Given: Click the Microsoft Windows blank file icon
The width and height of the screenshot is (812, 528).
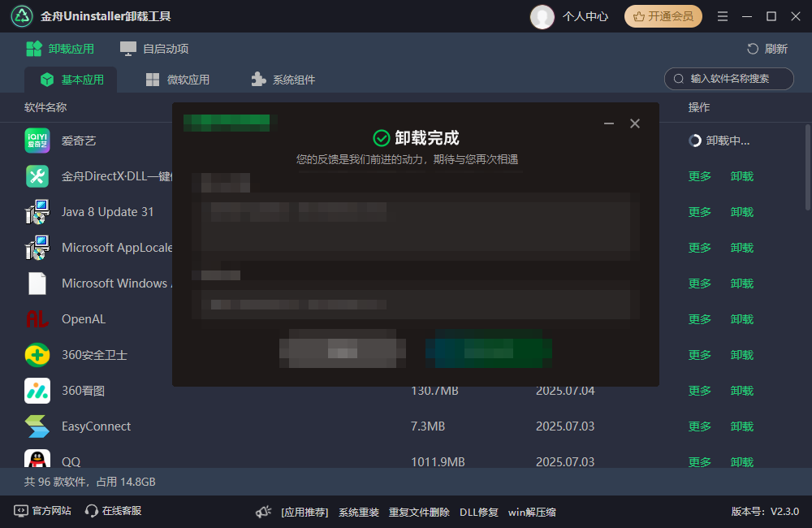Looking at the screenshot, I should [x=37, y=283].
